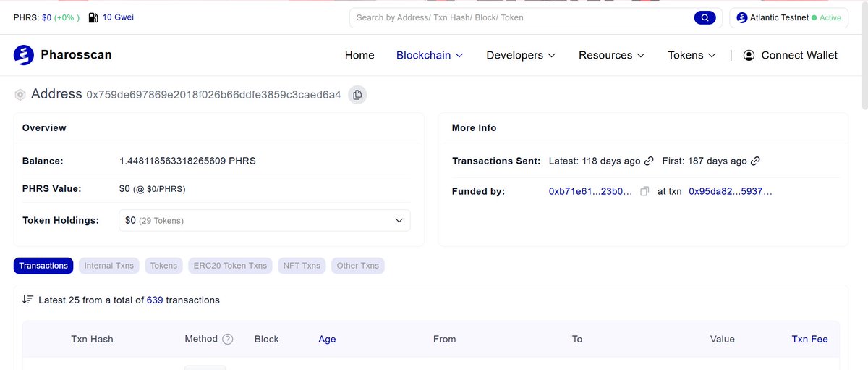Click the PHRS Value $0 (@ $0/PHRS) text
Viewport: 868px width, 370px height.
pyautogui.click(x=153, y=189)
